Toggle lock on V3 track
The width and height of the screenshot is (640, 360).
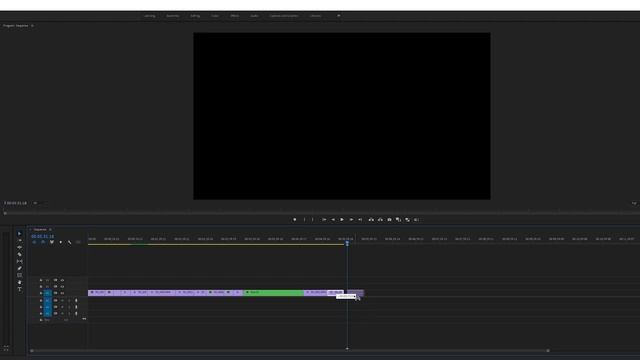tap(41, 280)
